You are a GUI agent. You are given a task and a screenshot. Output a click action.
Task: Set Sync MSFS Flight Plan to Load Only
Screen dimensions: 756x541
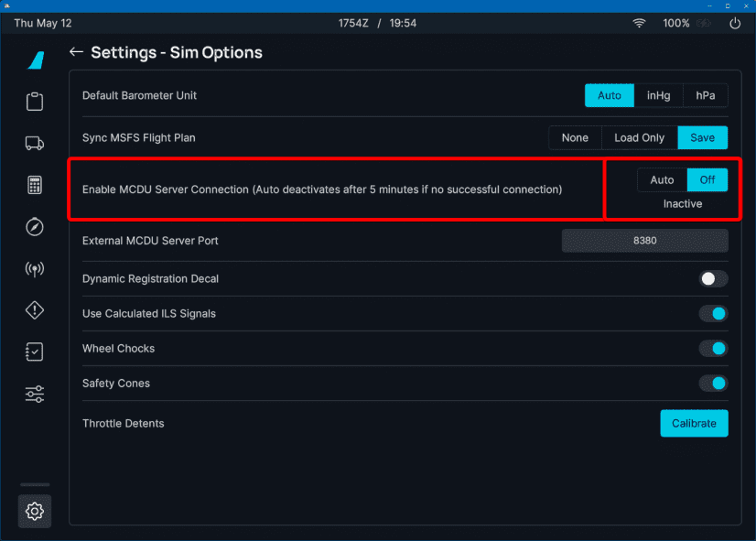pos(638,137)
